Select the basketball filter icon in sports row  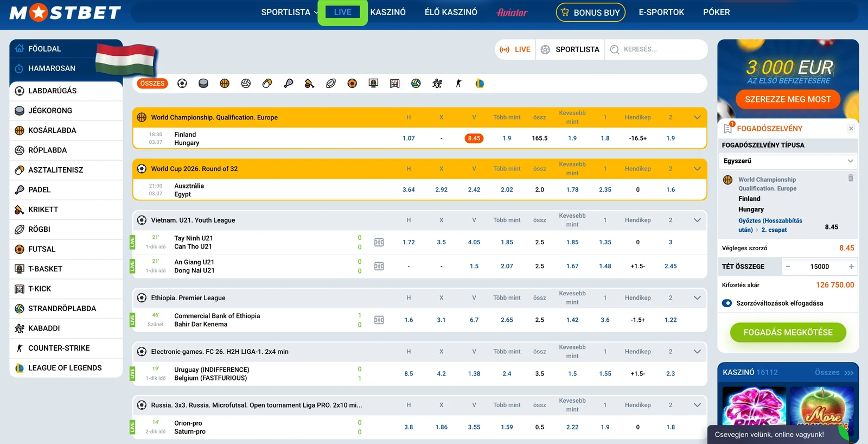tap(225, 84)
